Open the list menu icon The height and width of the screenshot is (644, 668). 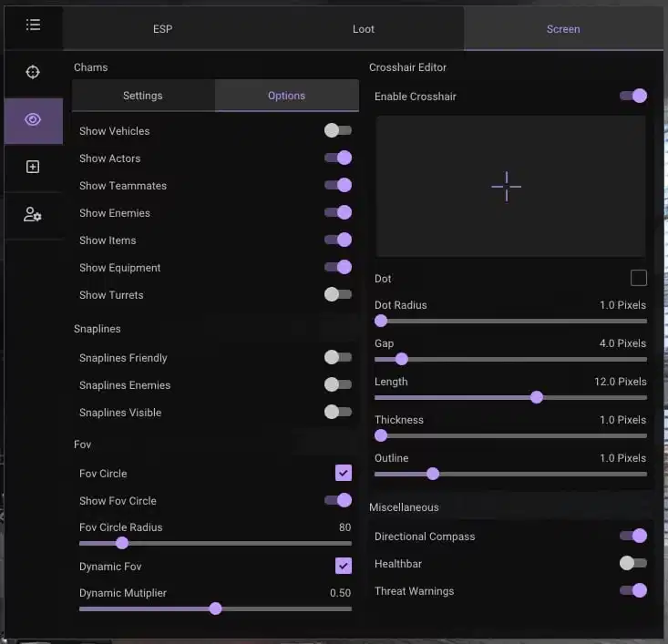tap(33, 26)
